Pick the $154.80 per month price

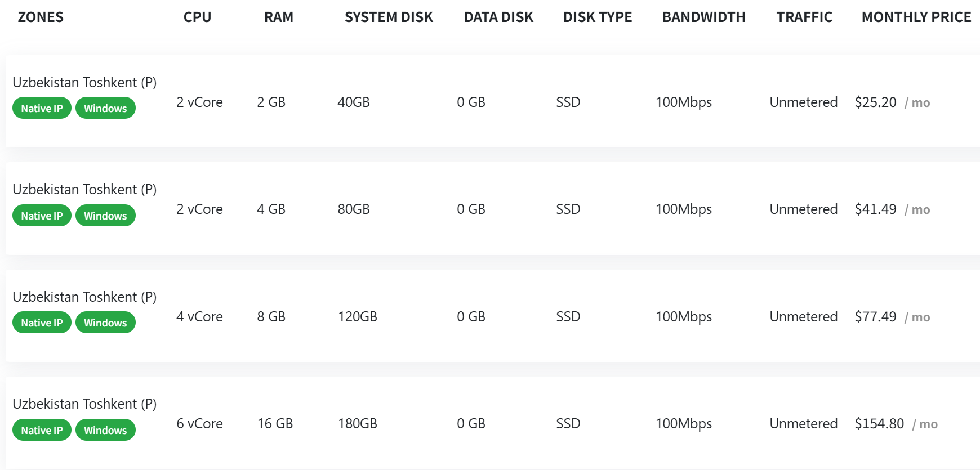coord(879,424)
